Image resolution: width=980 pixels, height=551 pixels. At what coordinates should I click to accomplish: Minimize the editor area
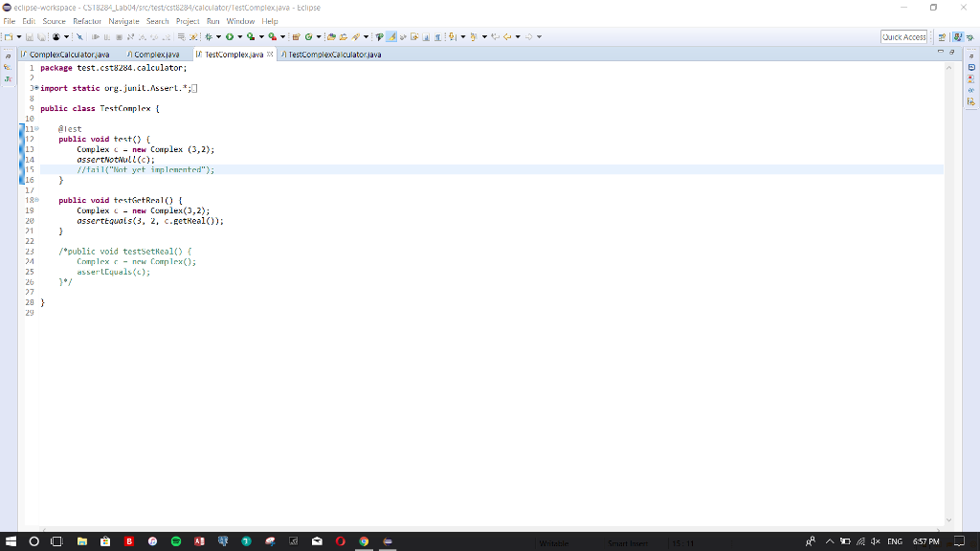pos(941,53)
